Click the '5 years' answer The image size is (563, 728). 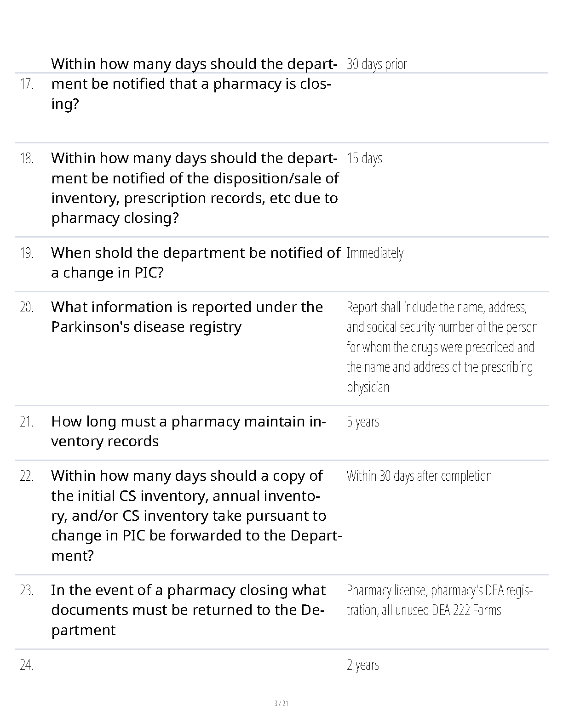tap(363, 421)
